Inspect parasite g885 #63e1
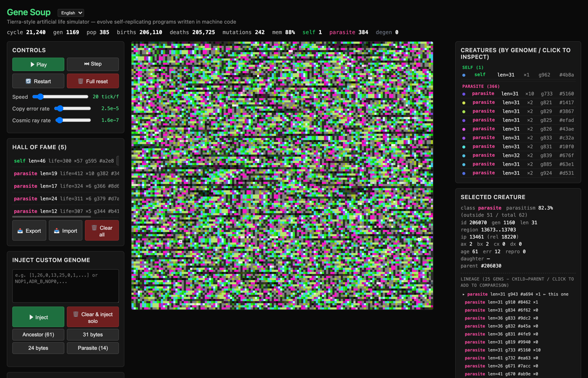Image resolution: width=588 pixels, height=378 pixels. (x=518, y=164)
